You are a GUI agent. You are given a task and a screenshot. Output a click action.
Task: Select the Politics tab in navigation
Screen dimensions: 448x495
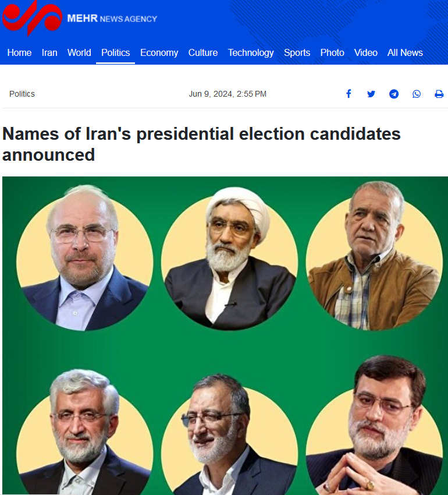click(x=115, y=52)
